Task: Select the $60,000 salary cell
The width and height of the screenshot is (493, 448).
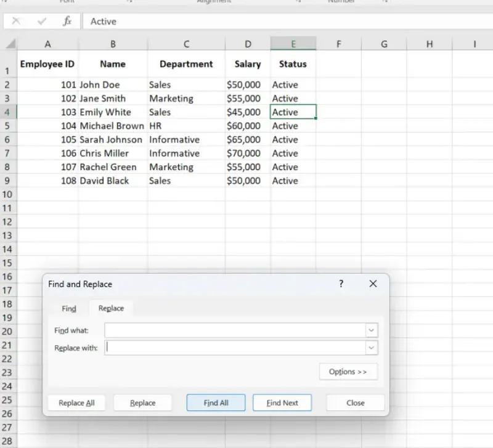Action: 248,126
